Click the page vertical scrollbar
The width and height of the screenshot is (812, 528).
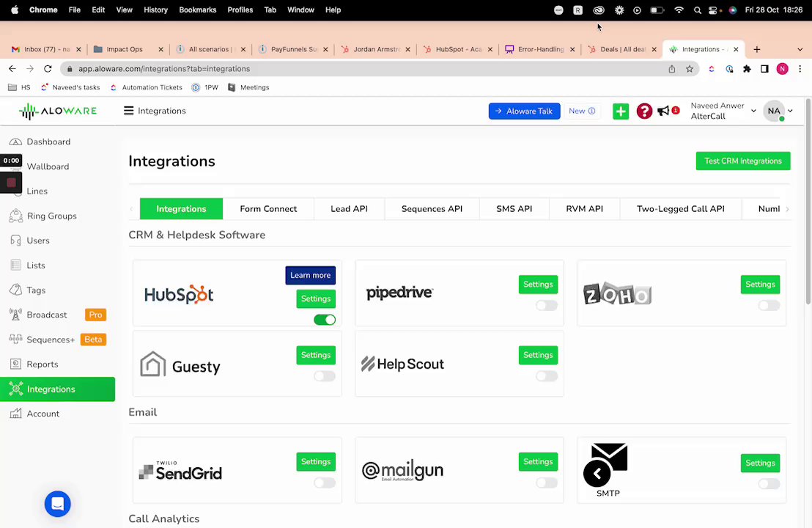point(808,201)
